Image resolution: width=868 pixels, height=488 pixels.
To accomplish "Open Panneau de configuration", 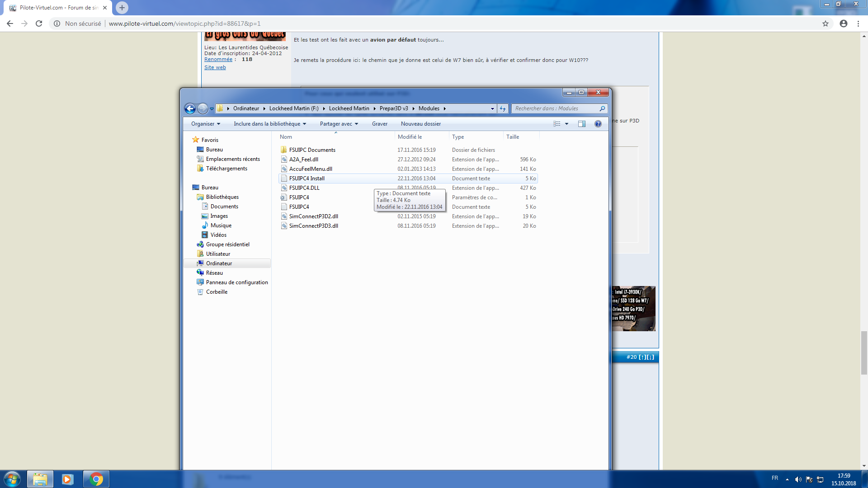I will (237, 282).
